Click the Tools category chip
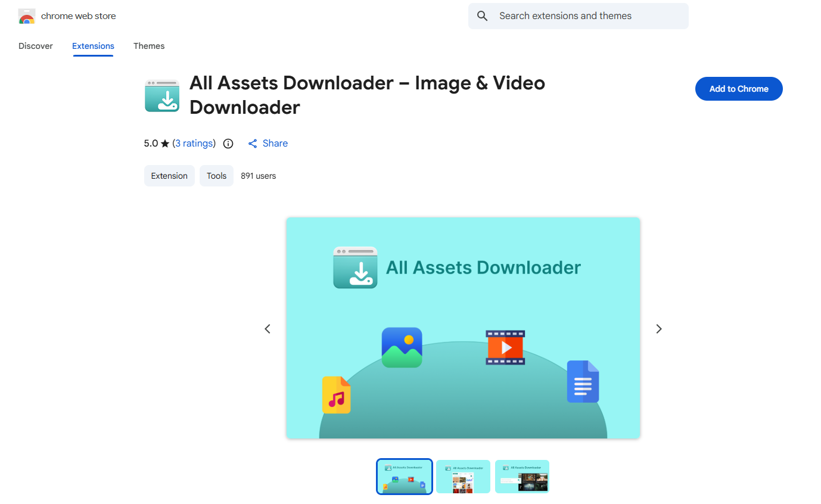Viewport: 821px width, 504px height. tap(216, 176)
